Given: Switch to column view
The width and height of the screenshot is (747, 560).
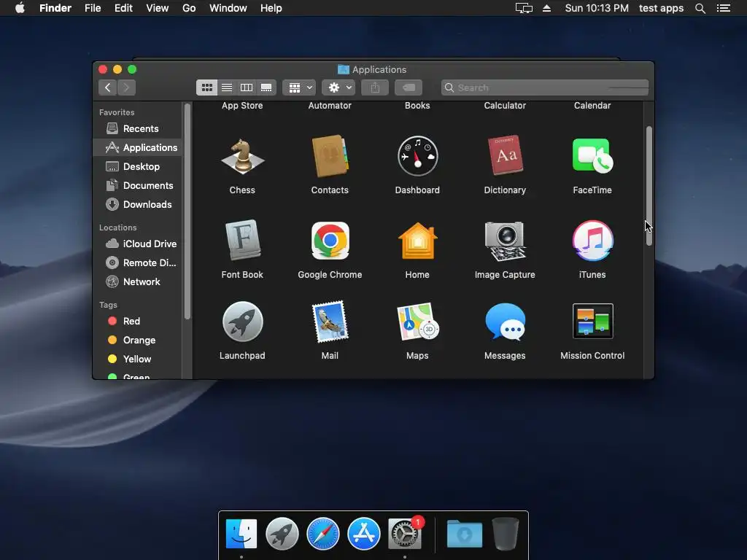Looking at the screenshot, I should pyautogui.click(x=247, y=87).
